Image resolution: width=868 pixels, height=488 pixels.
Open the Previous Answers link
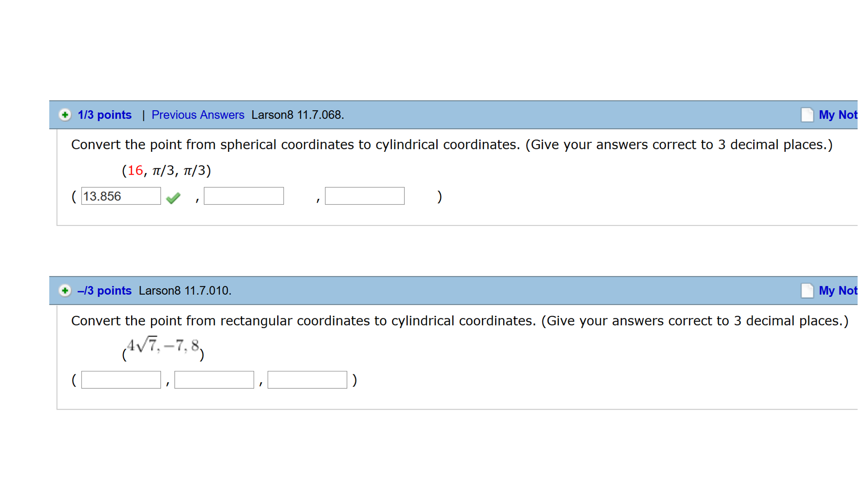198,115
